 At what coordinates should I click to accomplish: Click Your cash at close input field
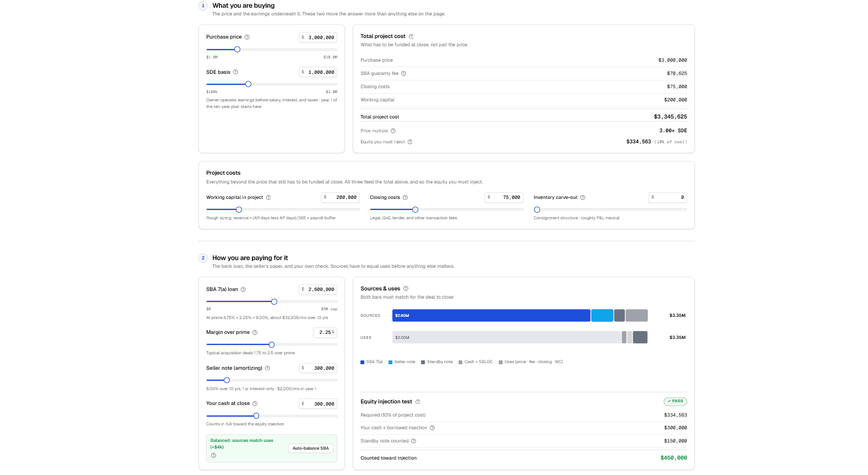[x=318, y=404]
